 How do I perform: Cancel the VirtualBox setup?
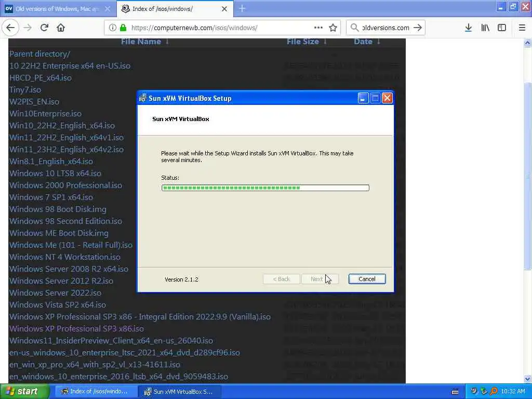pos(367,279)
